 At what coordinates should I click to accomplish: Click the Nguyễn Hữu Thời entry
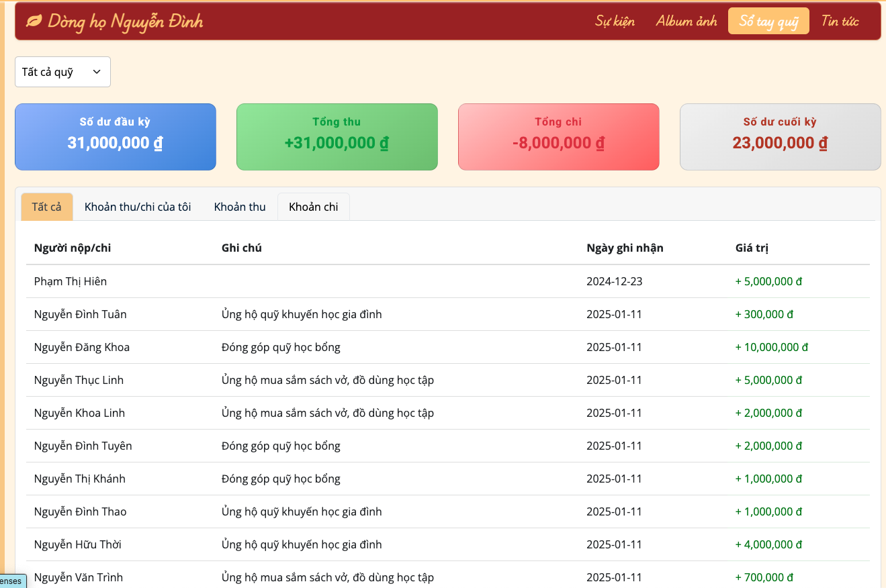tap(78, 544)
